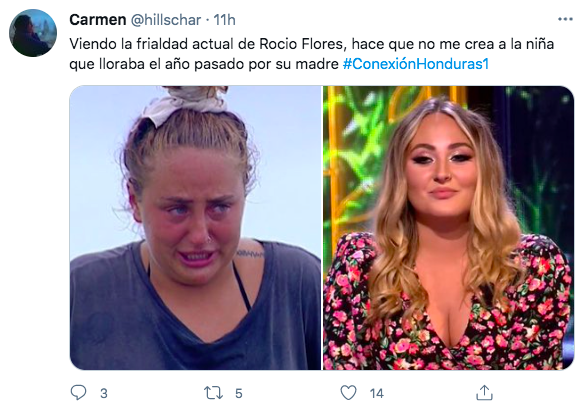Screen dimensions: 588x414
Task: Open the share upload arrow icon
Action: 484,392
